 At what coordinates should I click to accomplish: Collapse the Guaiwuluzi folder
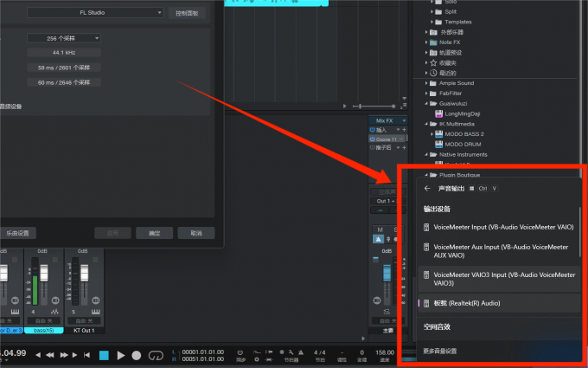(426, 103)
